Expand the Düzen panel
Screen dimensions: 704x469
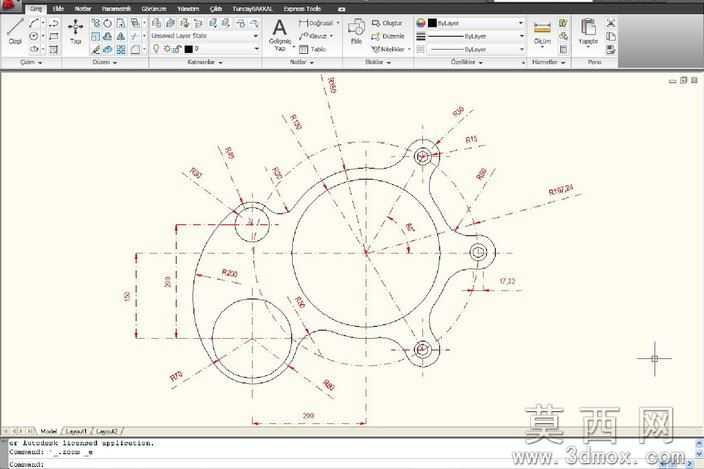point(105,62)
